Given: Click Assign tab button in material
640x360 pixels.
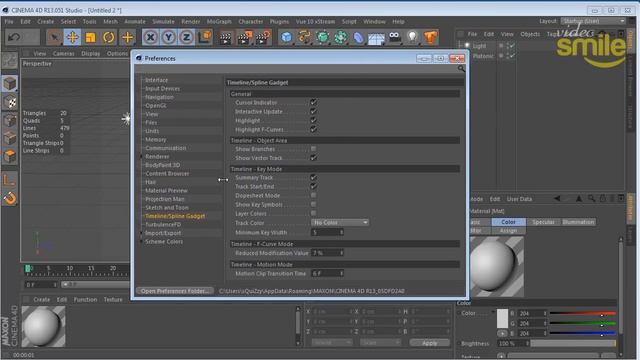Looking at the screenshot, I should [508, 231].
